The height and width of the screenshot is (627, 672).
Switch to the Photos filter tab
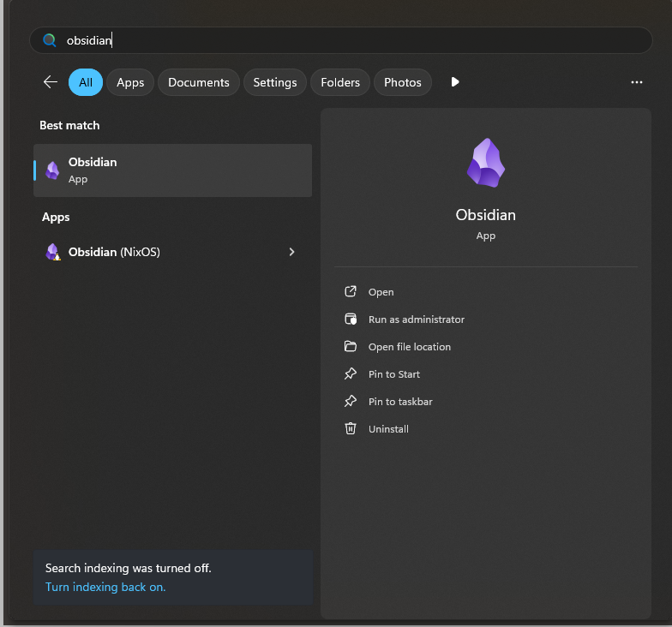[403, 82]
